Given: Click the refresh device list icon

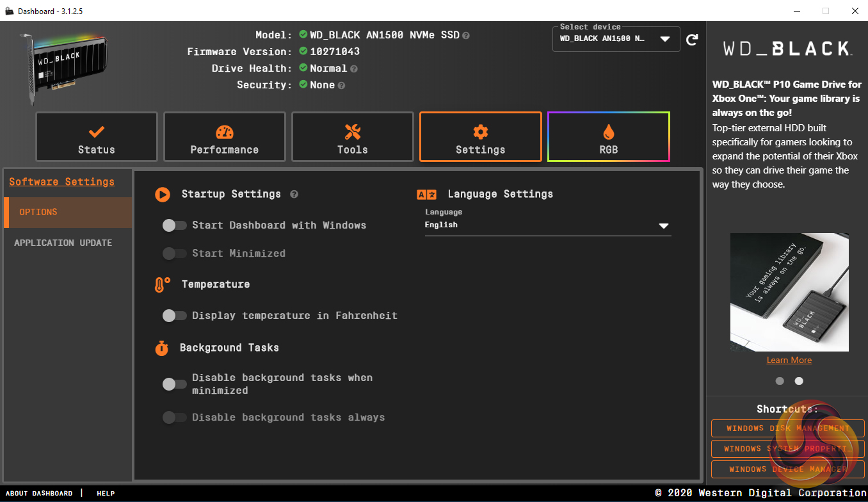Looking at the screenshot, I should tap(692, 40).
